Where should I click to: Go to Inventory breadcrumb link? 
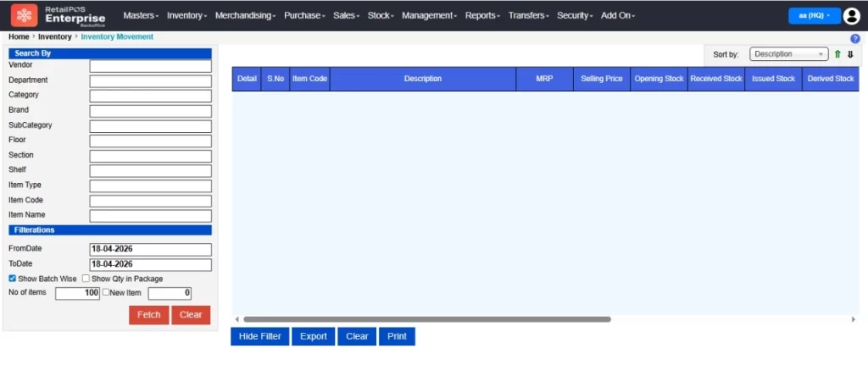coord(55,37)
